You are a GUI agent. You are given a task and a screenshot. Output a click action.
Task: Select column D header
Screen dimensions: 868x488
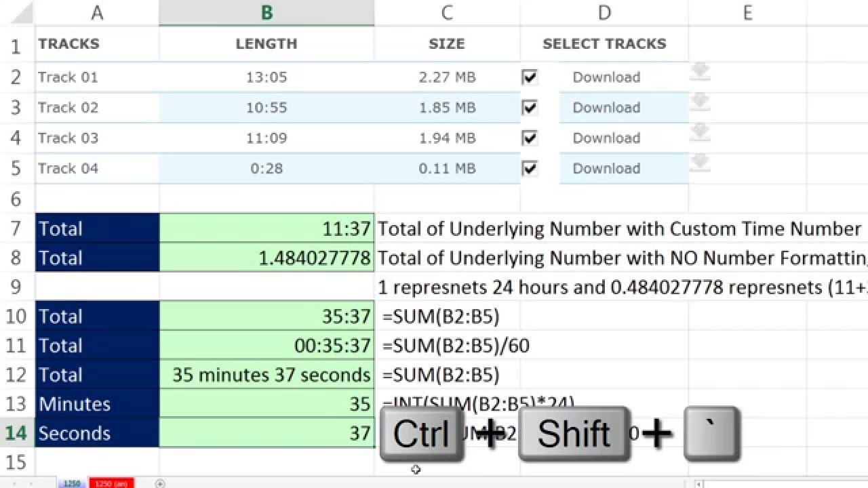tap(604, 13)
